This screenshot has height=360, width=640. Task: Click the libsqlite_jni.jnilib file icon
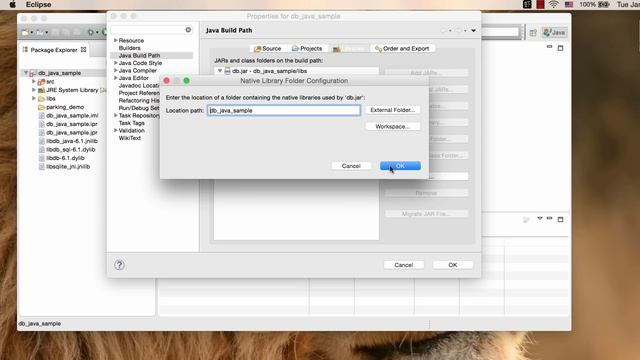point(41,167)
